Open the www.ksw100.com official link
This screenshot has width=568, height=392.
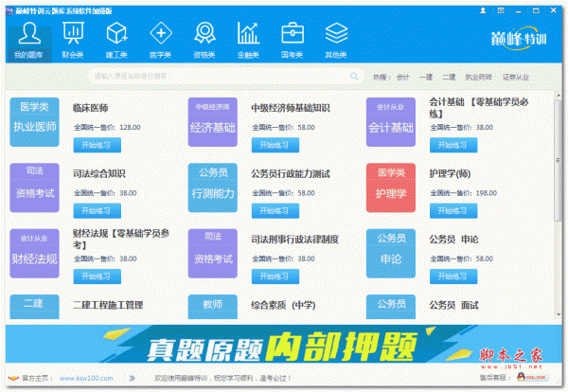coord(86,378)
